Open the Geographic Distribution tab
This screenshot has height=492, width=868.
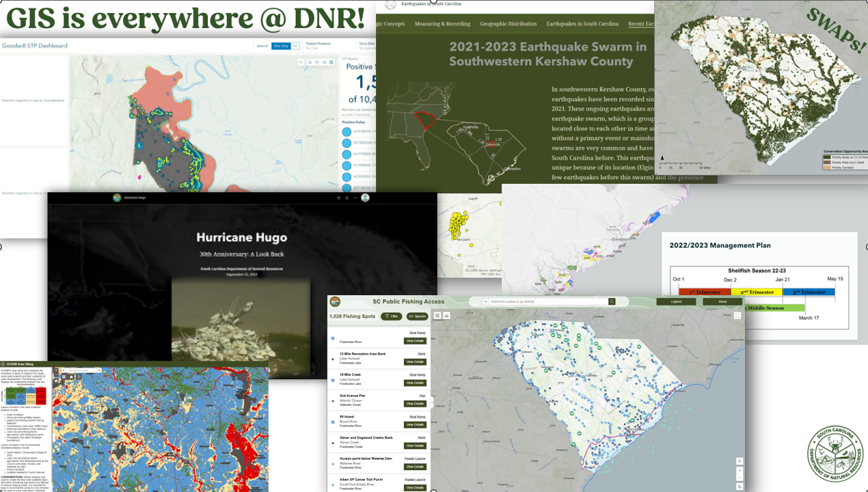pos(507,23)
